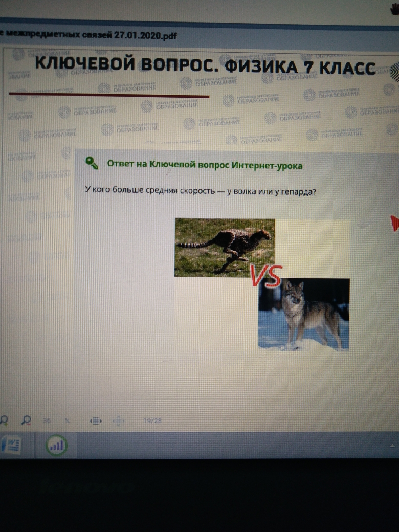Viewport: 399px width, 532px height.
Task: Click the wolf in snow photo
Action: coord(304,314)
